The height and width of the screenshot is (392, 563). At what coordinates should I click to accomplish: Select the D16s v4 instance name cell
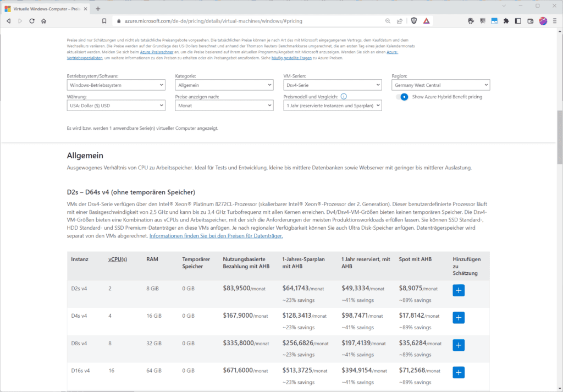pyautogui.click(x=80, y=371)
